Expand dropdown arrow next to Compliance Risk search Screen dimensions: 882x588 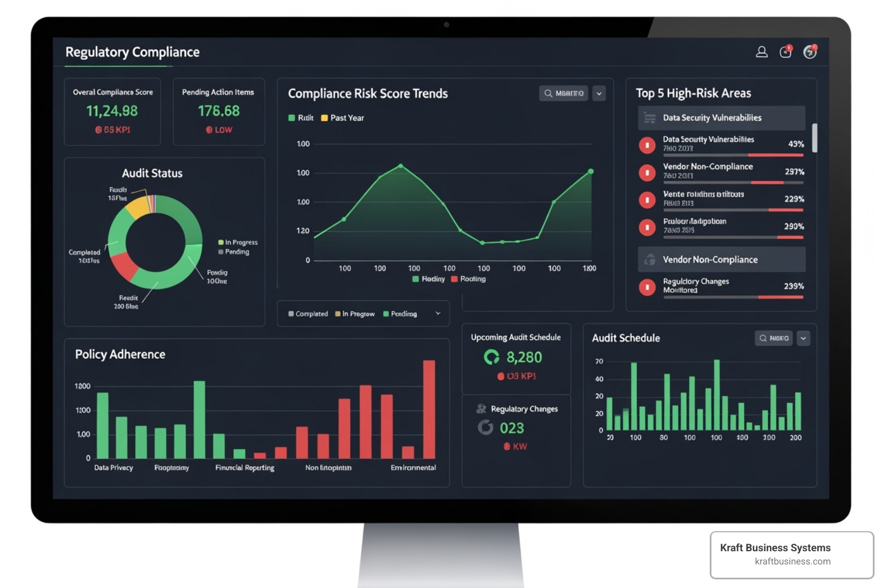[599, 94]
